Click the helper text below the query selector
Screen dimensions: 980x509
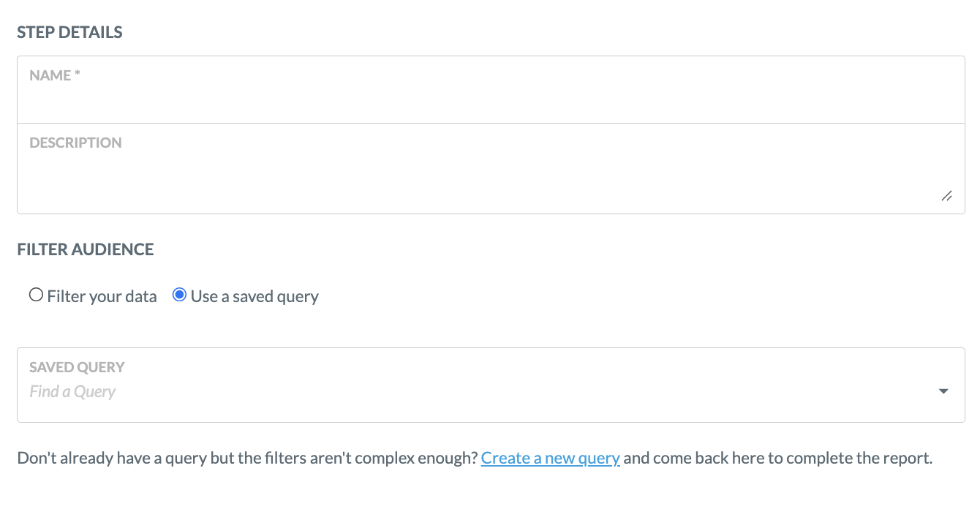[249, 457]
